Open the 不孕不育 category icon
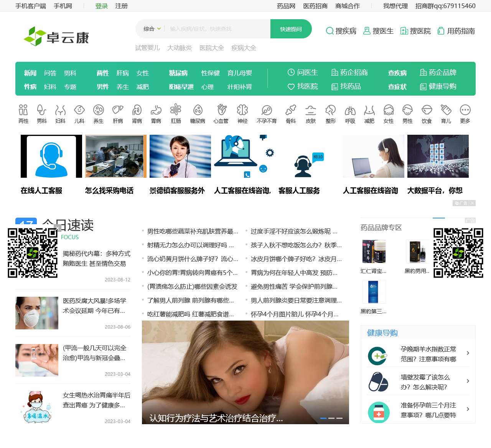The height and width of the screenshot is (448, 491). tap(267, 110)
